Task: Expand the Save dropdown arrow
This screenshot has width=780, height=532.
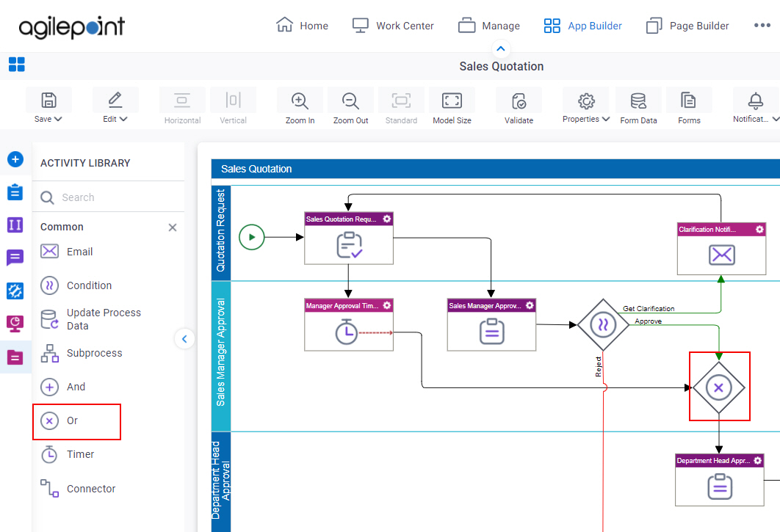Action: pyautogui.click(x=58, y=119)
